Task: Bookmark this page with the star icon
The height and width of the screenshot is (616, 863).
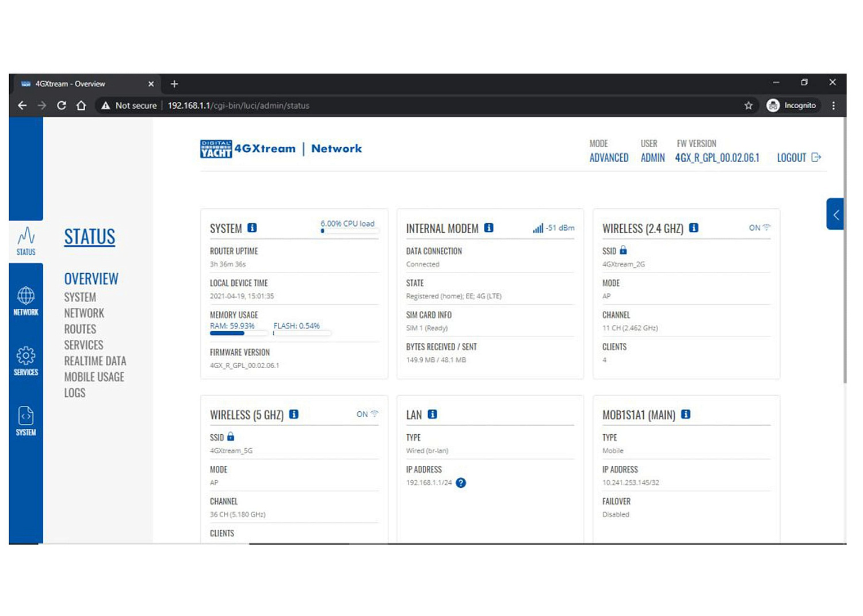Action: [749, 105]
